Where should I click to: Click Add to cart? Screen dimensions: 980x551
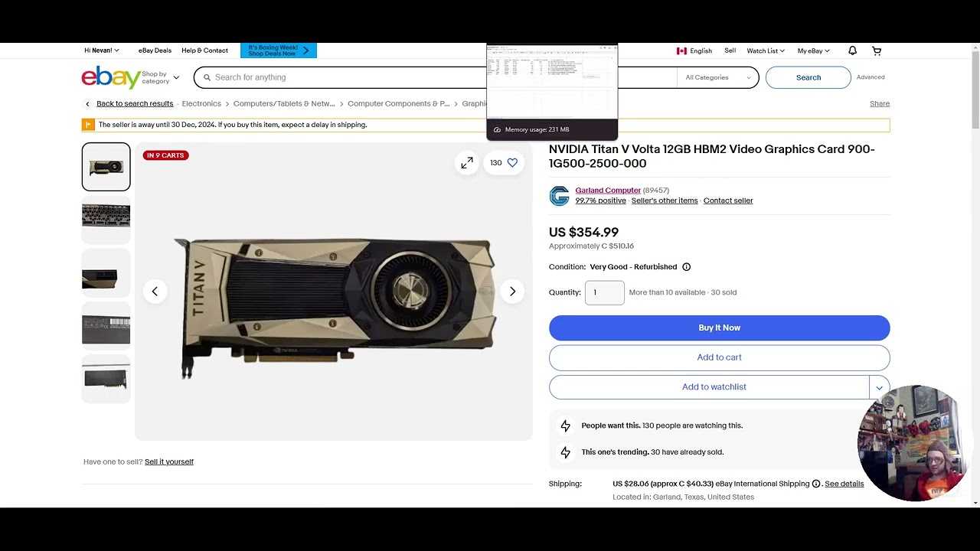click(719, 357)
